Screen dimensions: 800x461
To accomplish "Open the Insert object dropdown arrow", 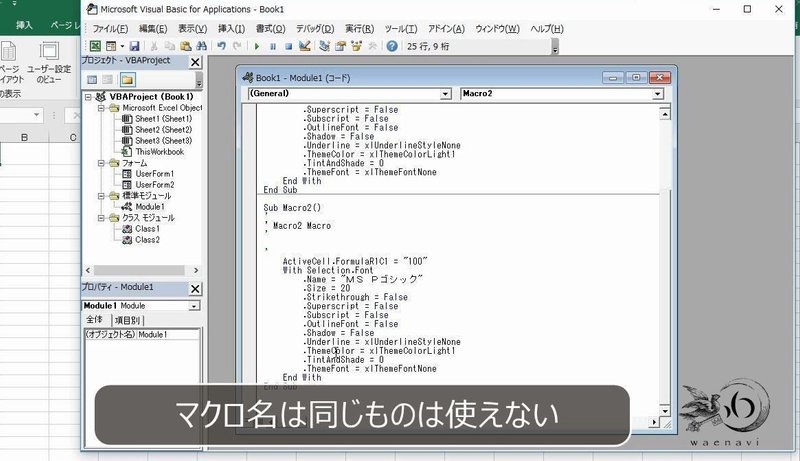I will click(x=122, y=46).
